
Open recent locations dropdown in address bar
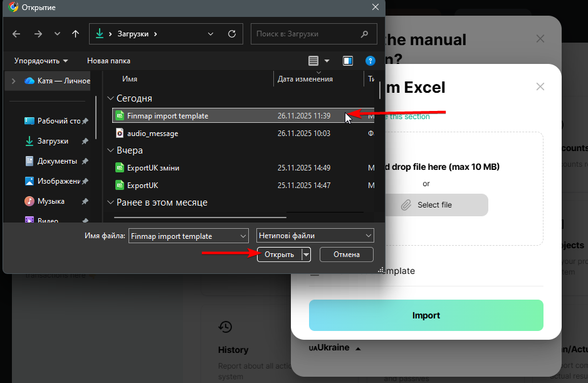point(211,34)
